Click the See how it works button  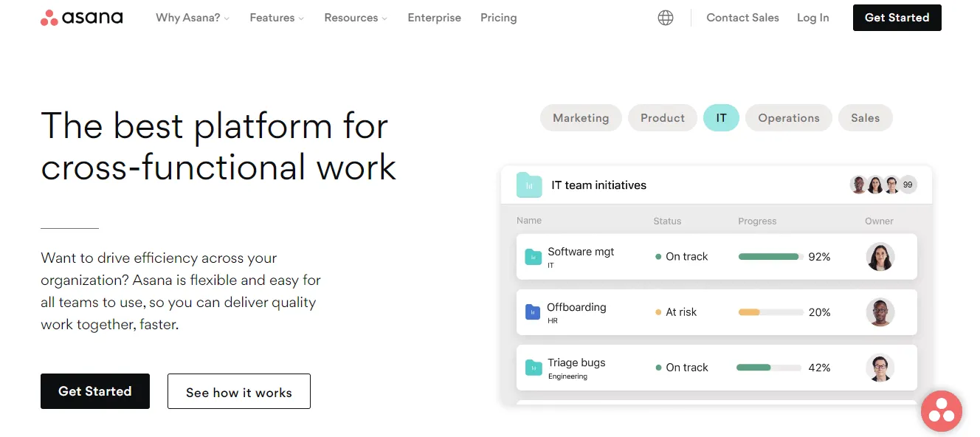click(x=239, y=391)
